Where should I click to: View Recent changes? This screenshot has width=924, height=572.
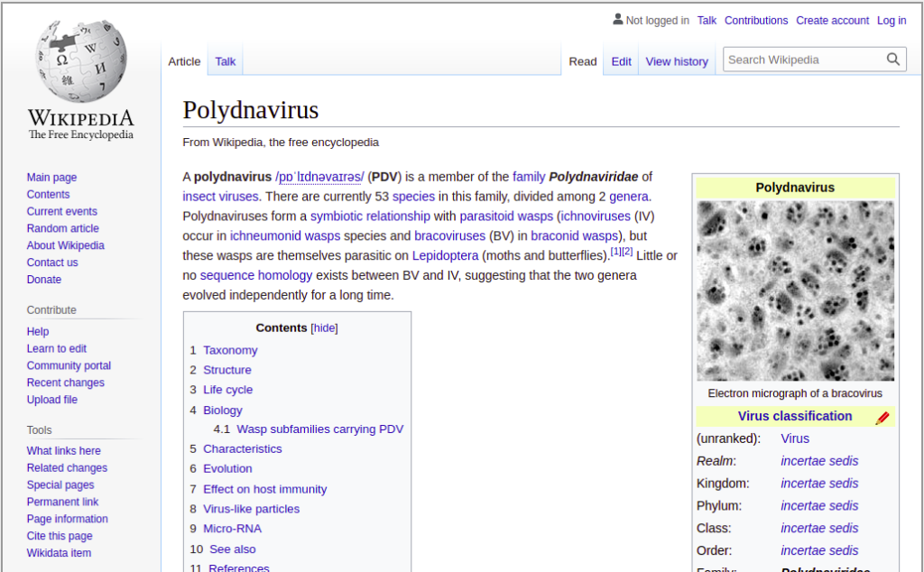(65, 383)
